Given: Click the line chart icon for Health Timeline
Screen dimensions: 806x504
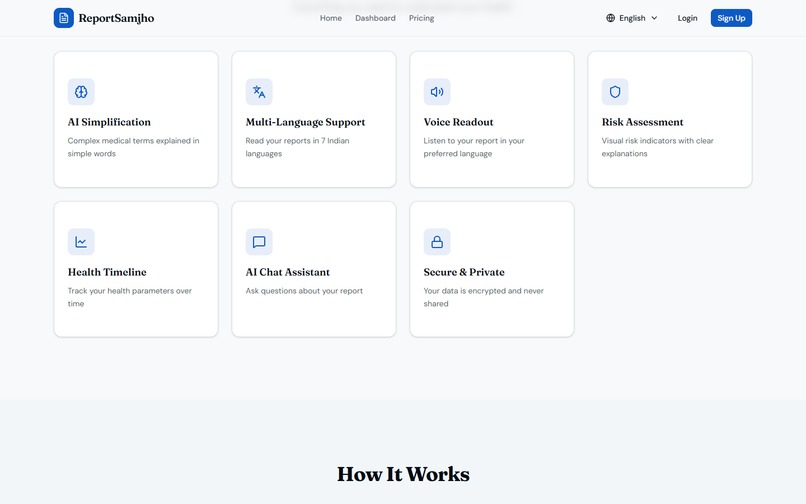Looking at the screenshot, I should [x=81, y=242].
